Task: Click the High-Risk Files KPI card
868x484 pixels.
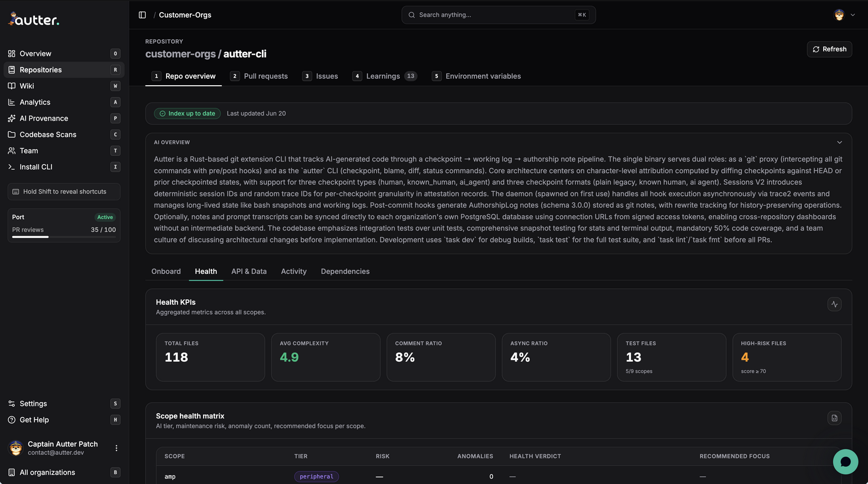Action: pos(787,357)
